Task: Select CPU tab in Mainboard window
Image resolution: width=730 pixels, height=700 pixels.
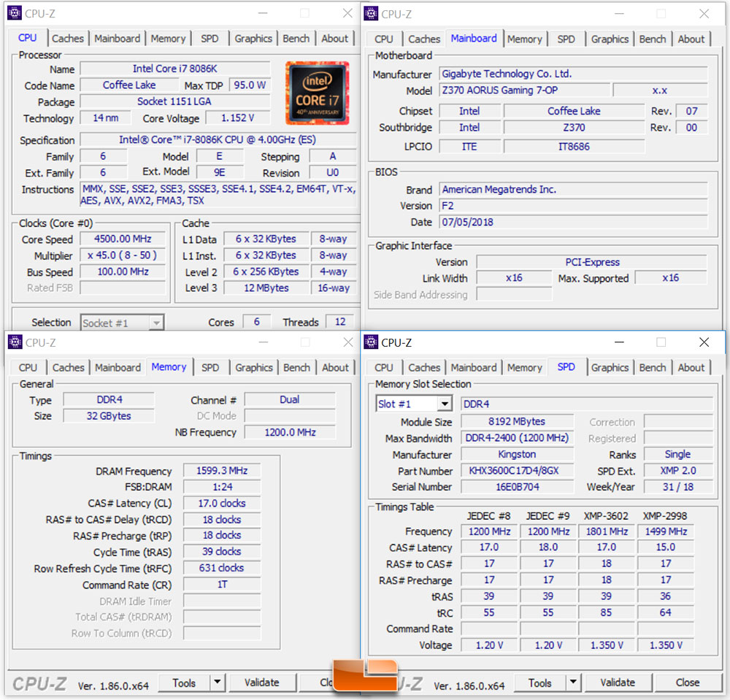Action: [x=384, y=39]
